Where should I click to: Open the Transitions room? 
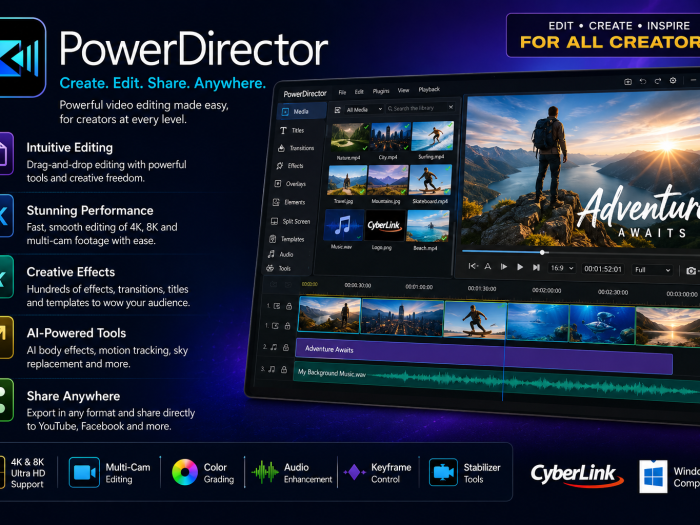[296, 148]
